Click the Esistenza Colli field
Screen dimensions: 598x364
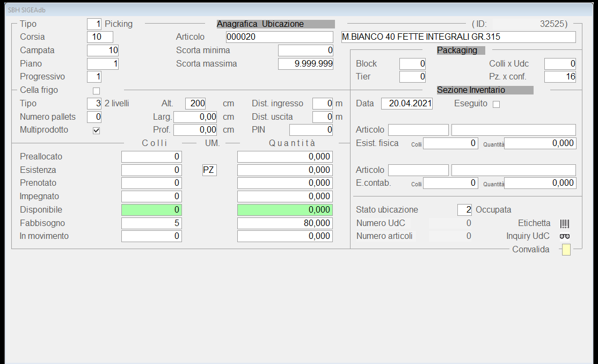tap(151, 170)
